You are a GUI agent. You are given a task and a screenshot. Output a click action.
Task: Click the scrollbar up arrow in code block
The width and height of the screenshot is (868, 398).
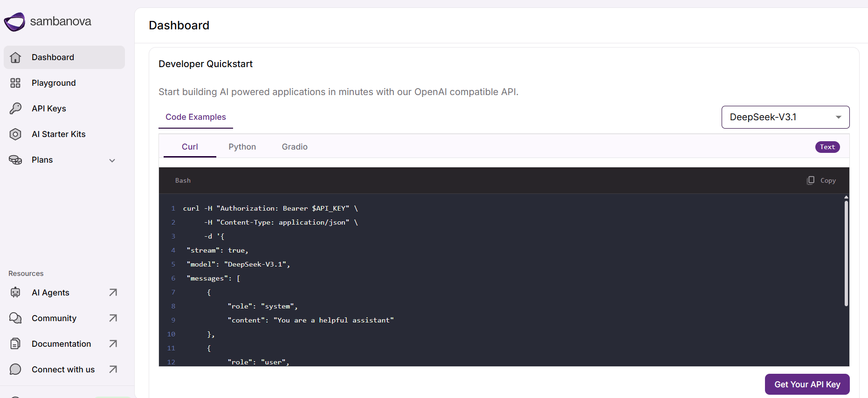[846, 198]
